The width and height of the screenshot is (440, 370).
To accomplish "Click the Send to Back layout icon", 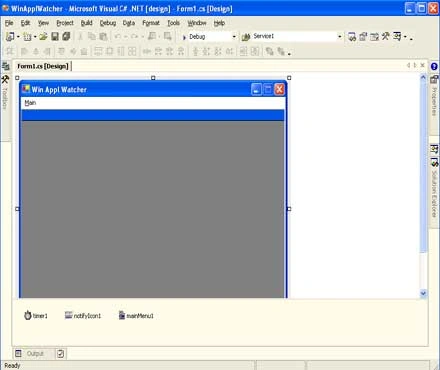I will [281, 51].
